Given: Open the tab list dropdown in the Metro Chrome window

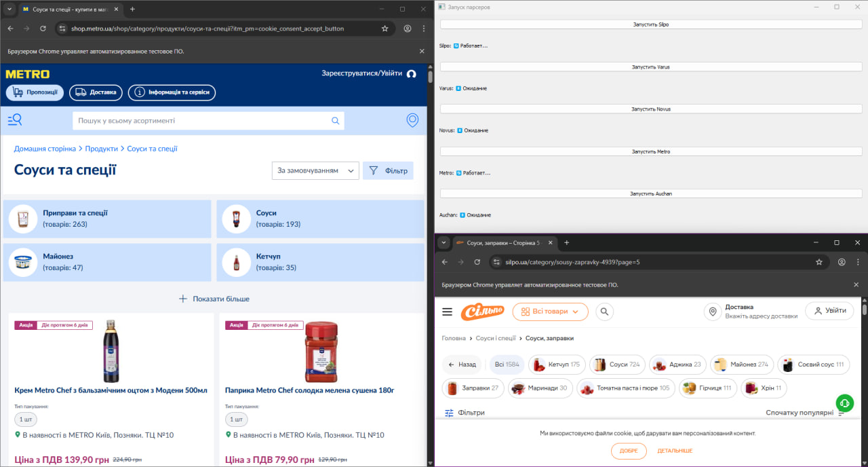Looking at the screenshot, I should 9,9.
